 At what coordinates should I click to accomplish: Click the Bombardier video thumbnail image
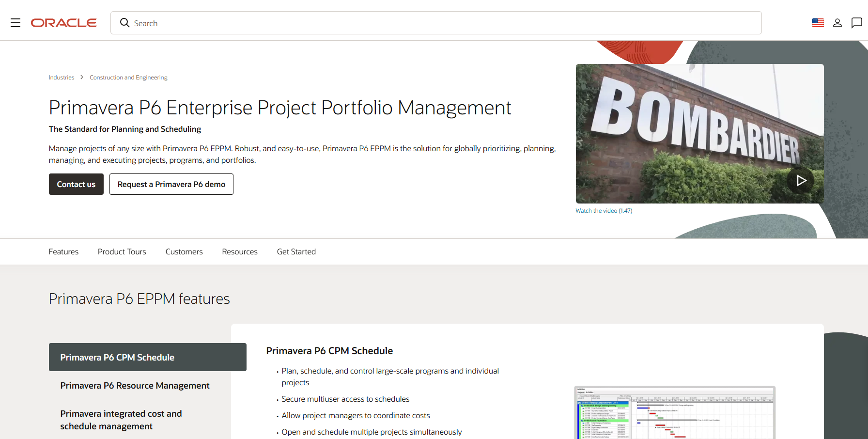699,134
